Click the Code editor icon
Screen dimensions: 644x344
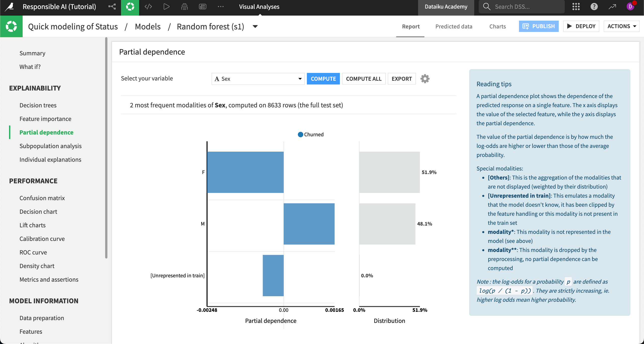pyautogui.click(x=148, y=6)
